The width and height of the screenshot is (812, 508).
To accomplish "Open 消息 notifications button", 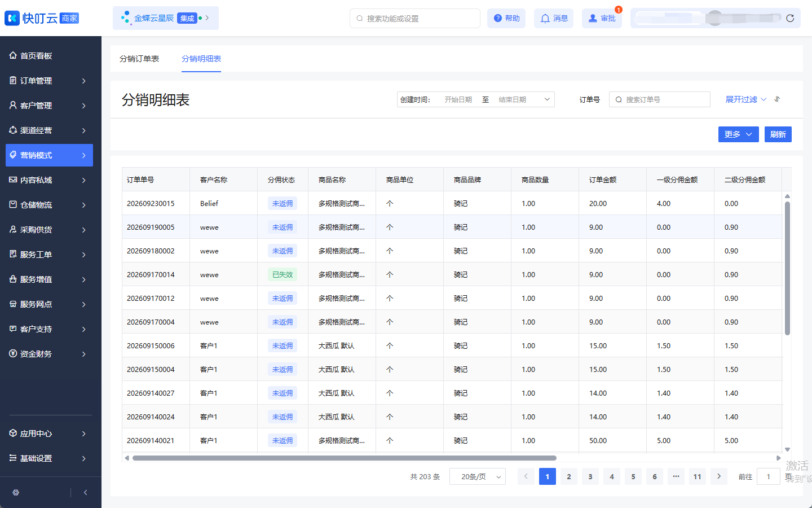I will click(554, 18).
